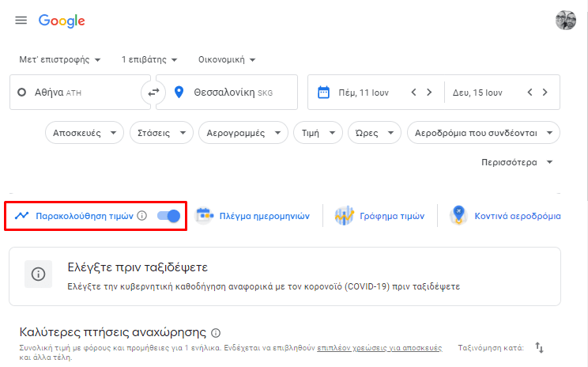Expand the Αερογραμμές airlines filter

click(x=243, y=133)
